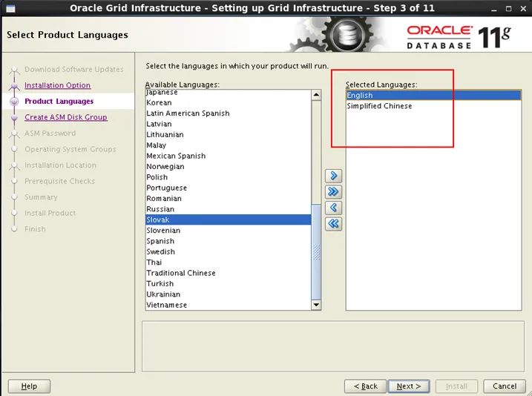
Task: Click scroll-up arrow of Available Languages list
Action: click(316, 95)
